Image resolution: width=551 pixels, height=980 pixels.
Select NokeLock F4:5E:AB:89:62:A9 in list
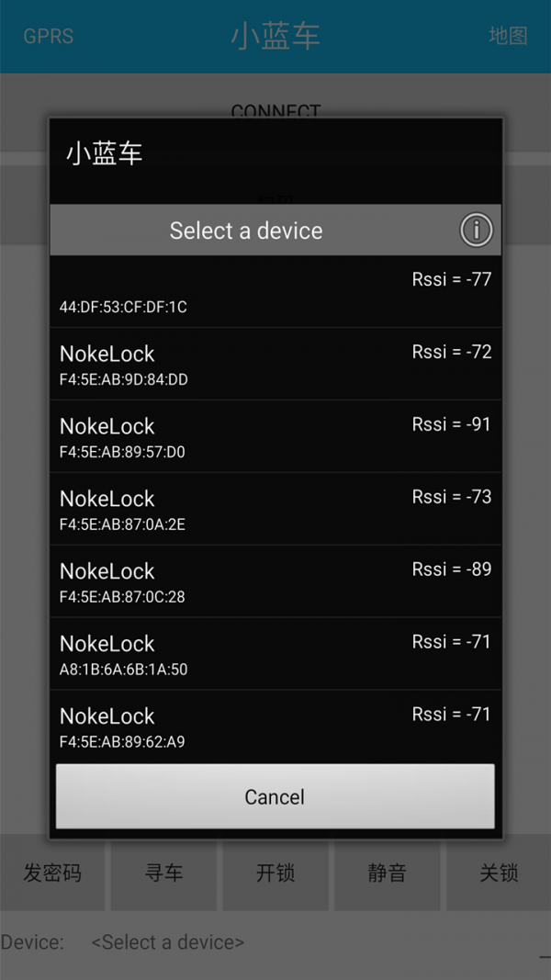pos(275,727)
